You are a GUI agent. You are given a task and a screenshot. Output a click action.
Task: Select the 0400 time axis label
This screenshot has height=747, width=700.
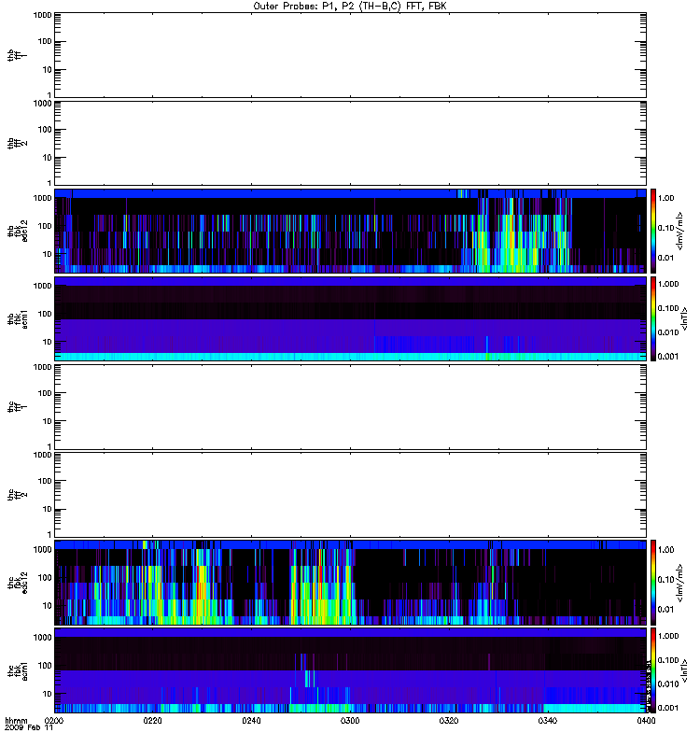pyautogui.click(x=646, y=721)
